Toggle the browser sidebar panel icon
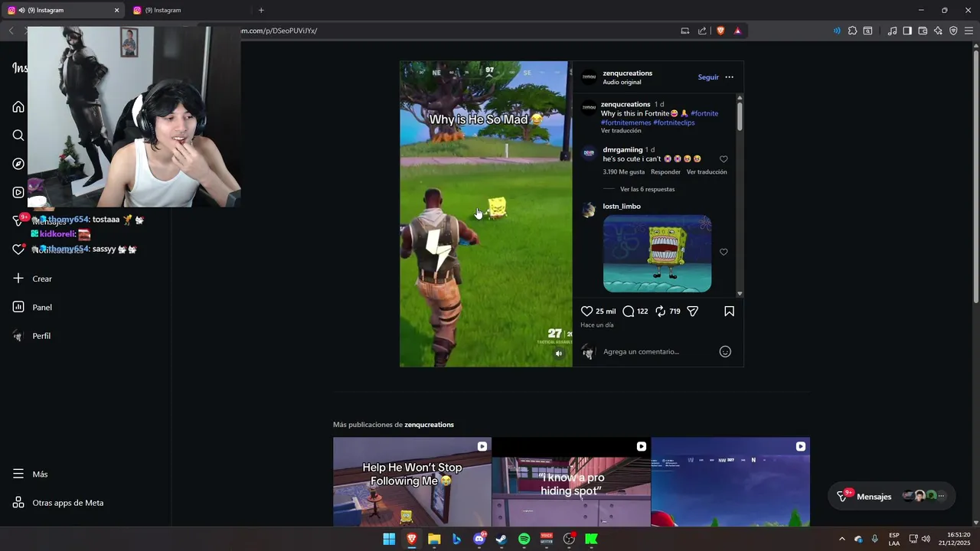The image size is (980, 551). (907, 31)
